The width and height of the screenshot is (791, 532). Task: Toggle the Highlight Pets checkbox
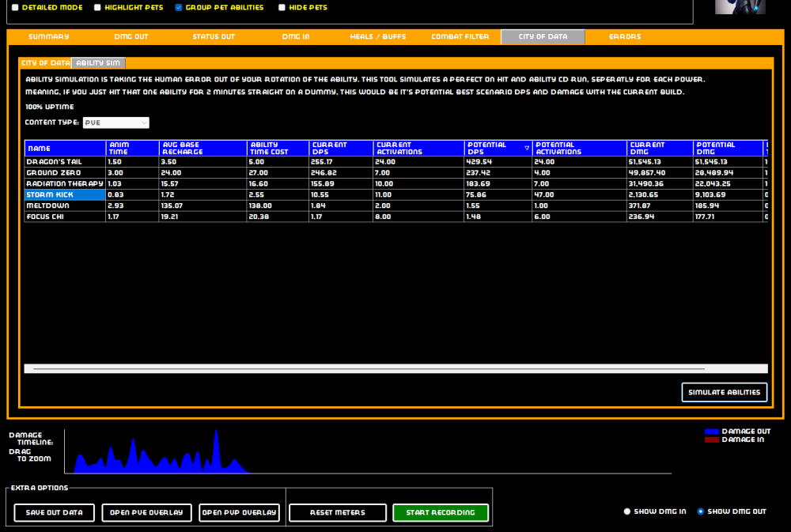click(97, 8)
